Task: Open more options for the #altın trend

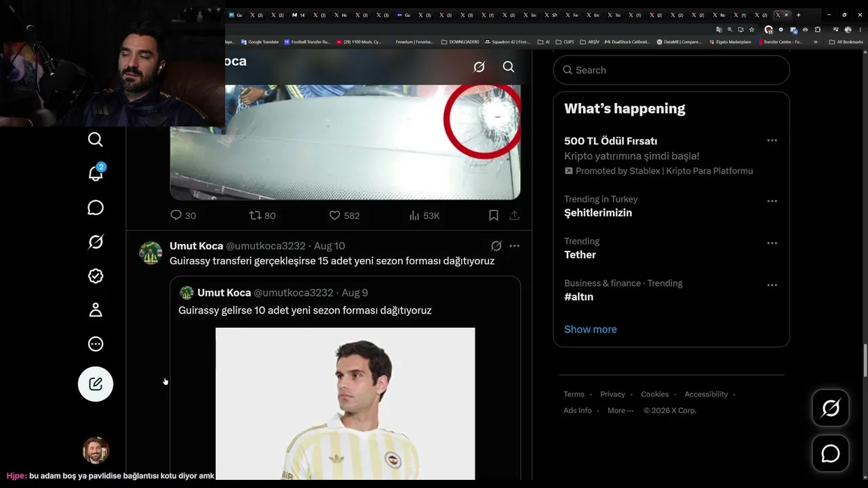Action: click(x=772, y=285)
